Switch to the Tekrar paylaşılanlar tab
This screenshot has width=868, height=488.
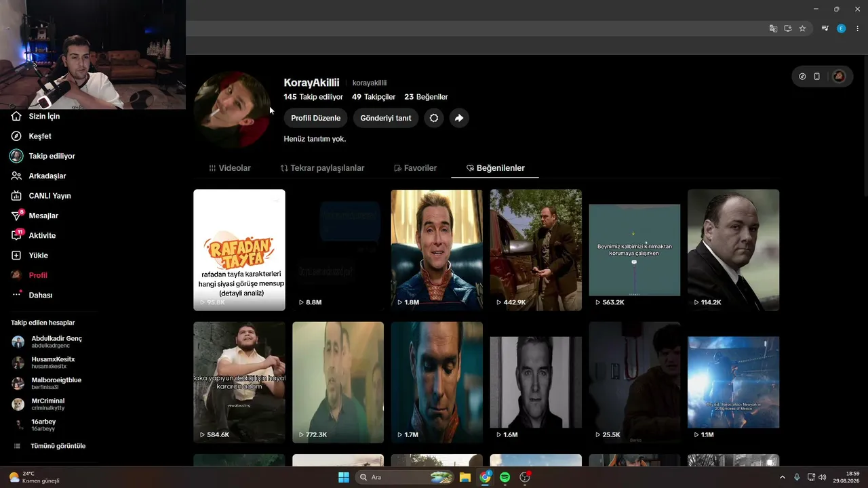(323, 168)
